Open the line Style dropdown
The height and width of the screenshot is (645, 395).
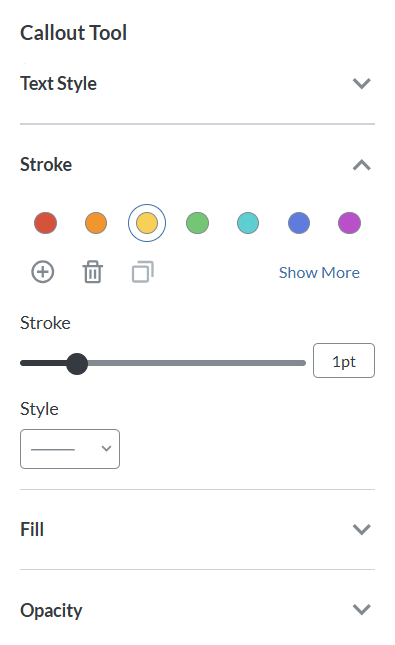[70, 449]
